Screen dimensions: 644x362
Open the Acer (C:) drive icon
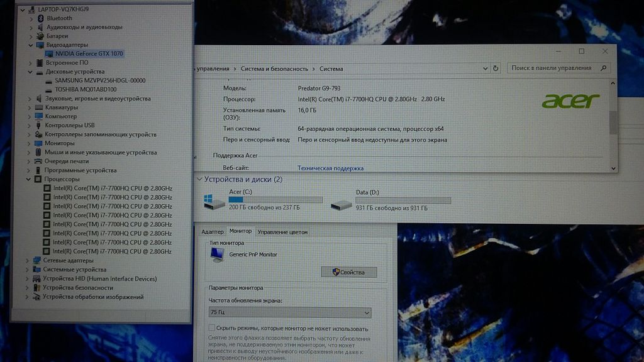point(214,202)
